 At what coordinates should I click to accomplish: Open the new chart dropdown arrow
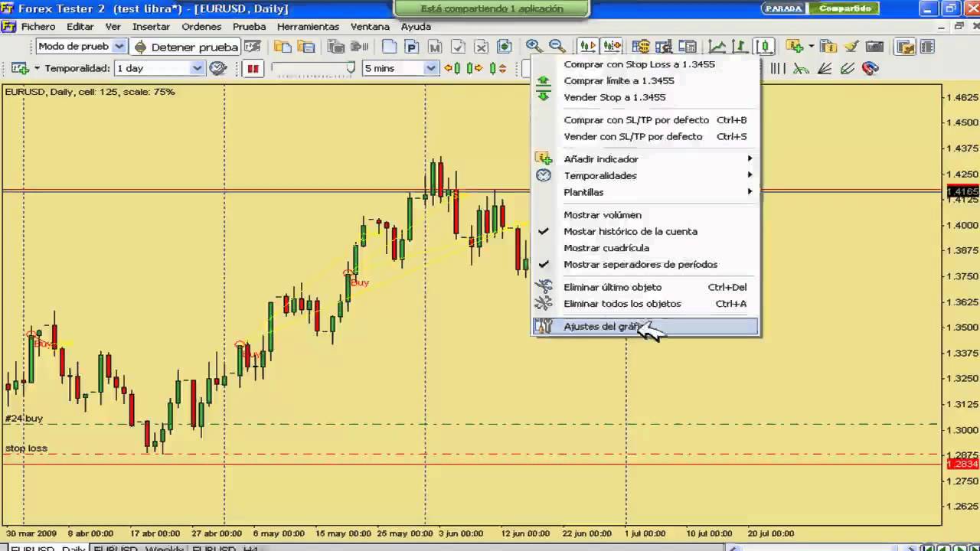tap(36, 68)
